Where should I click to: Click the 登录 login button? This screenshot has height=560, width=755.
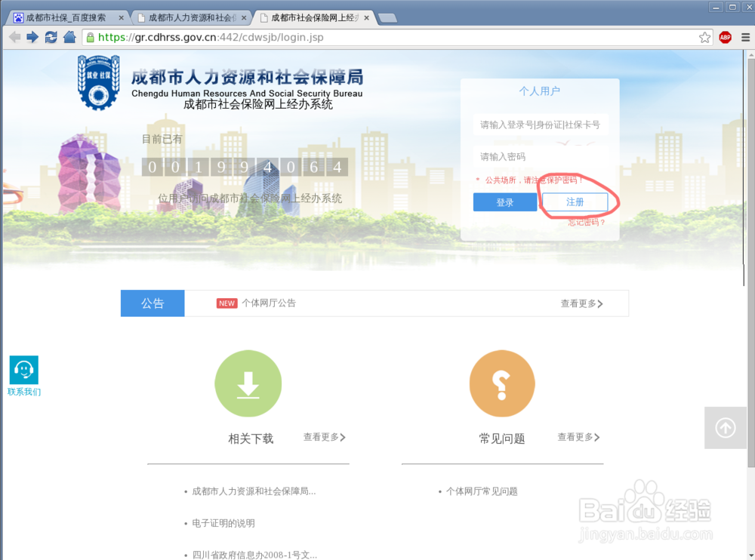click(x=504, y=202)
